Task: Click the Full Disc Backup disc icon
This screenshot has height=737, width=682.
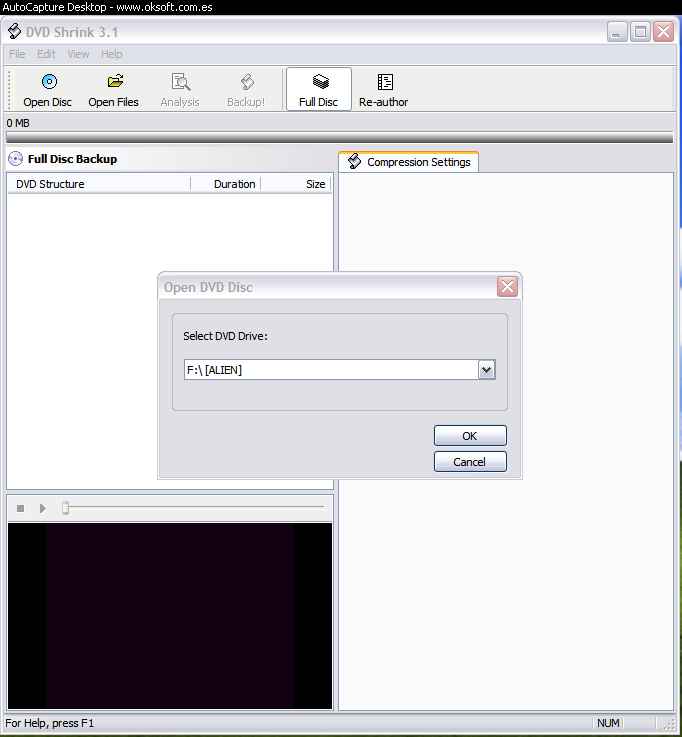Action: [16, 159]
